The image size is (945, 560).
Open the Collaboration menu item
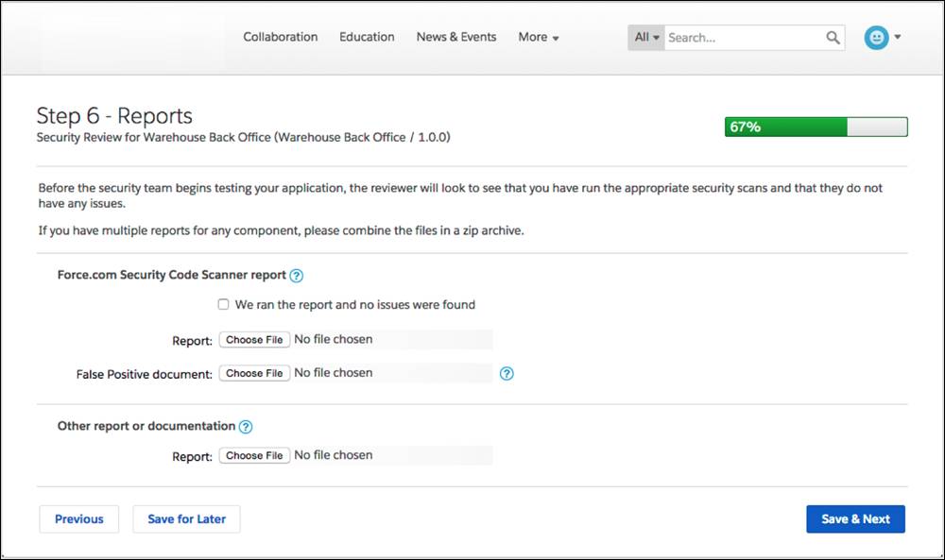click(x=281, y=37)
